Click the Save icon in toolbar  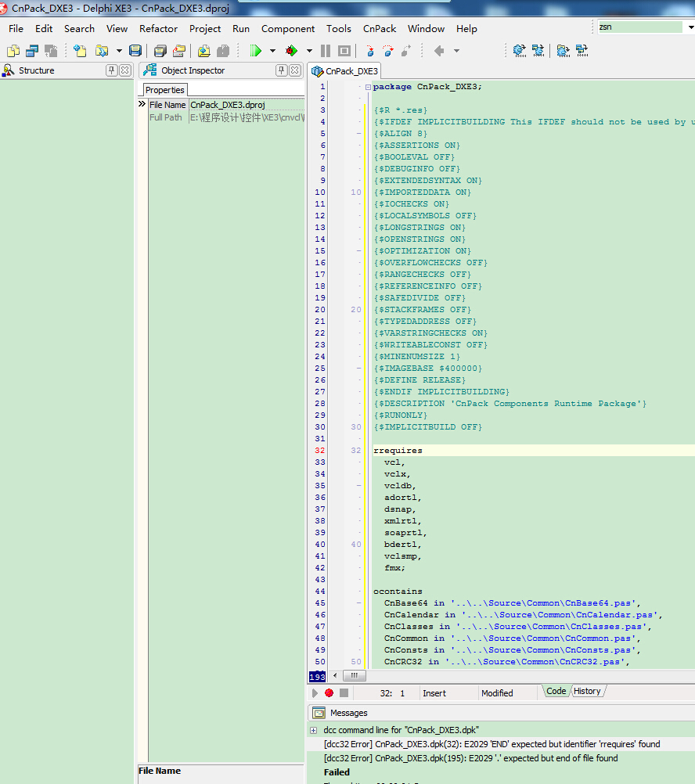click(x=135, y=51)
